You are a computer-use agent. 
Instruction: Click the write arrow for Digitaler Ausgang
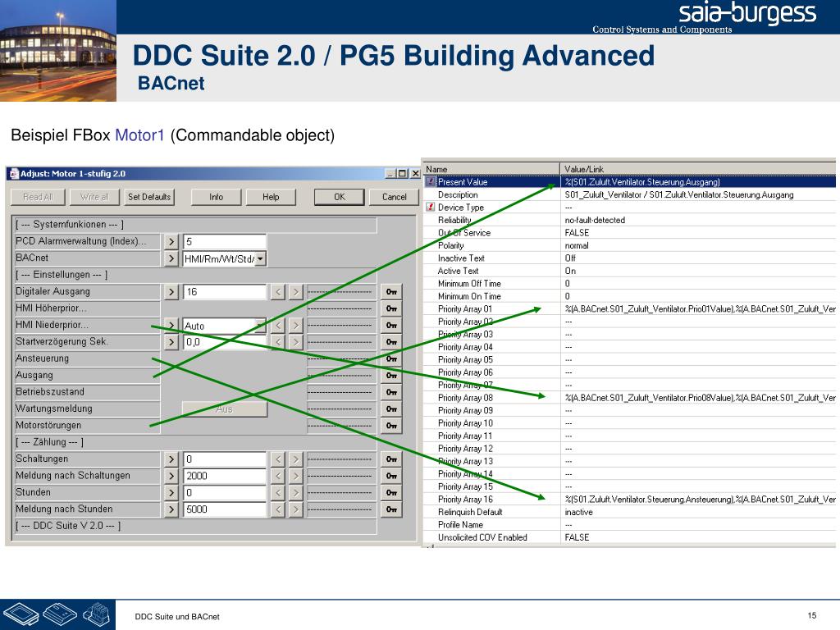(171, 292)
